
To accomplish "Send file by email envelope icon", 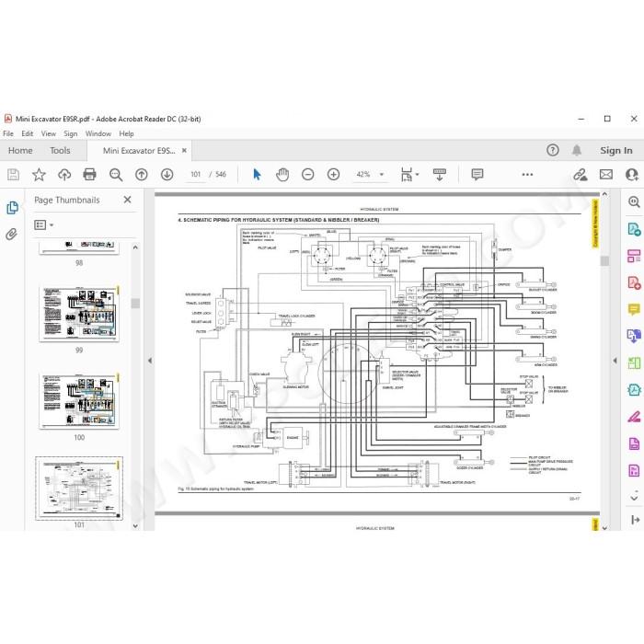I will coord(605,175).
